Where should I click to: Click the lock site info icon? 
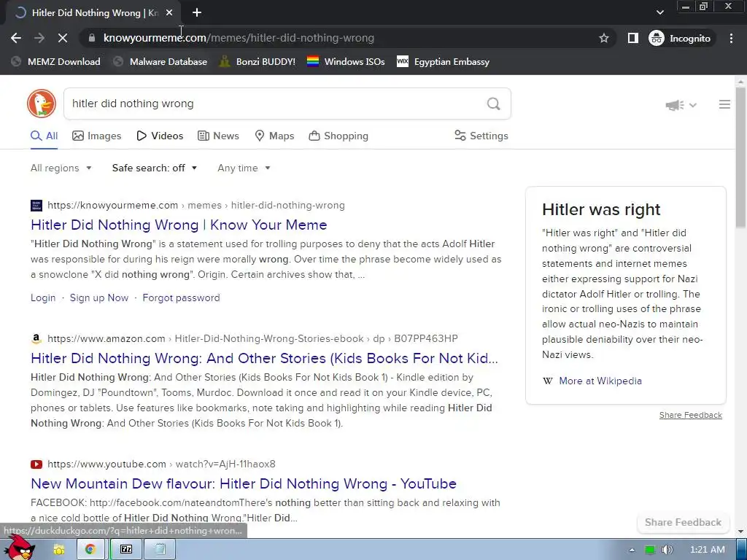coord(91,38)
